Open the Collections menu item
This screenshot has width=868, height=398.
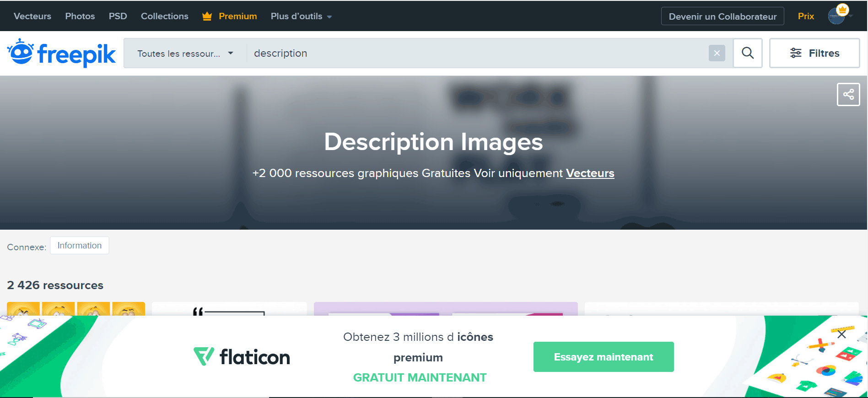point(165,16)
